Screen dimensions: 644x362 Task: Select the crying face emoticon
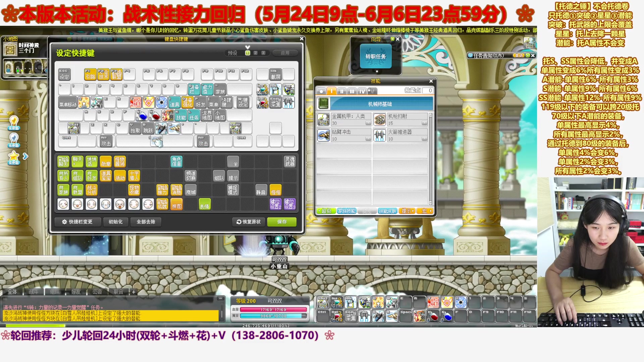[106, 204]
